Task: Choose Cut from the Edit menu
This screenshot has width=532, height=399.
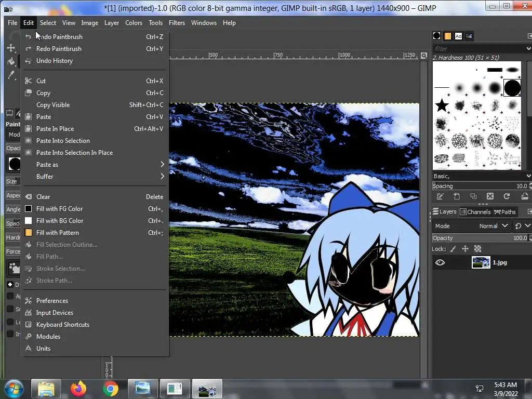Action: pyautogui.click(x=95, y=81)
